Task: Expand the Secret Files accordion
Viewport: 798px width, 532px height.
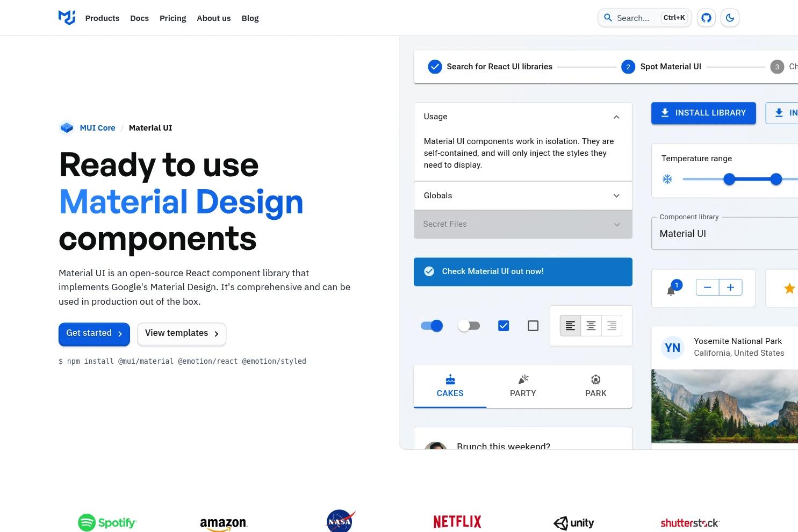Action: 523,224
